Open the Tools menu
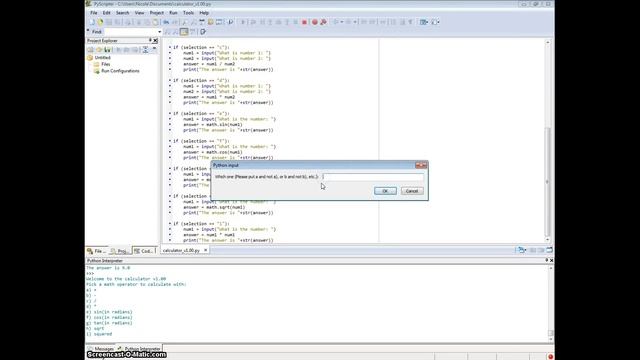The height and width of the screenshot is (360, 640). point(188,13)
